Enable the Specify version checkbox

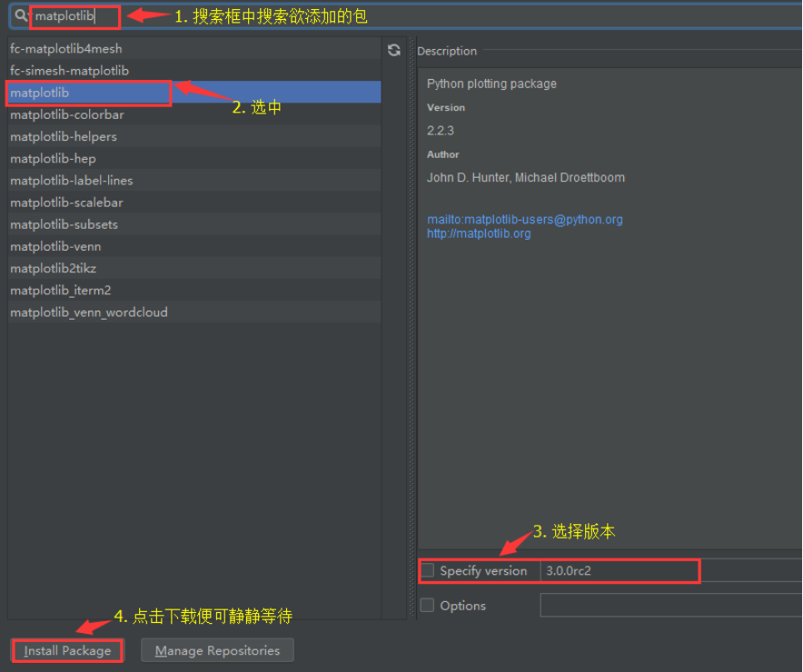427,570
